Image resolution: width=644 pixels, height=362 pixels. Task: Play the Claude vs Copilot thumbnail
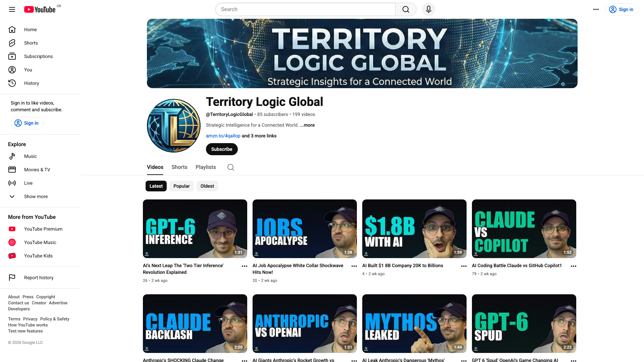tap(524, 229)
